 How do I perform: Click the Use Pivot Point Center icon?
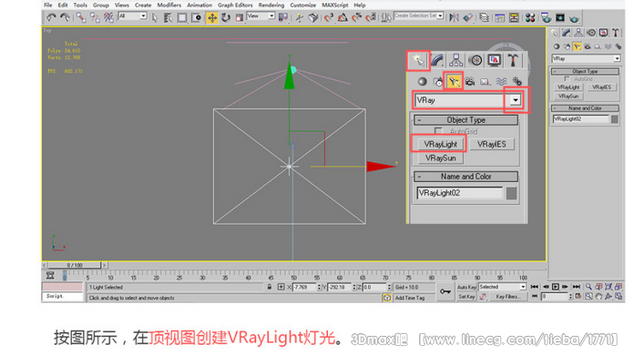click(x=283, y=17)
